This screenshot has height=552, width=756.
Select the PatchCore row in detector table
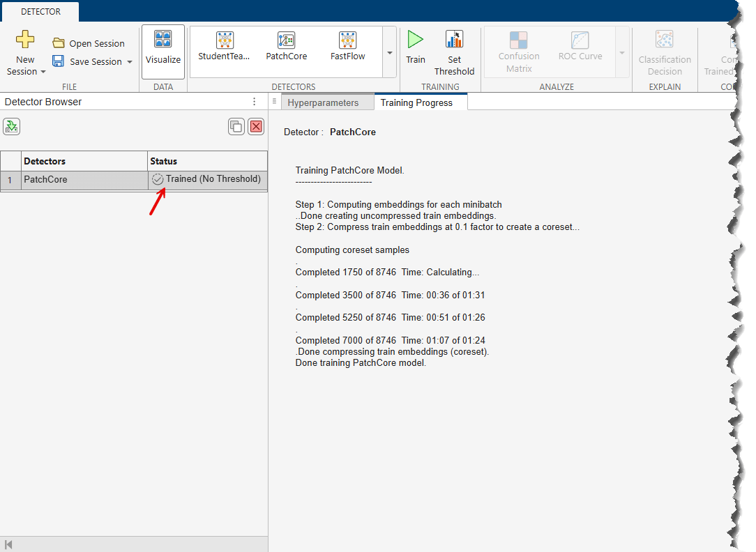coord(134,180)
